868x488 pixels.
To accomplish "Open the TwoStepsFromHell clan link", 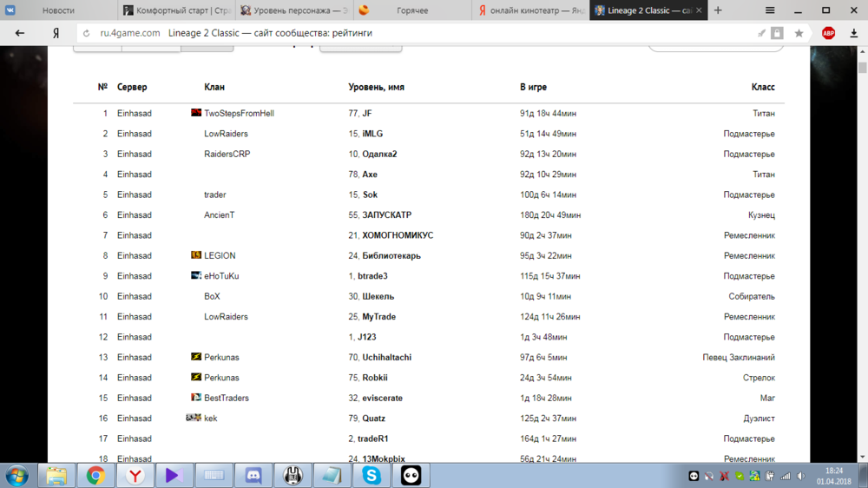I will point(239,114).
